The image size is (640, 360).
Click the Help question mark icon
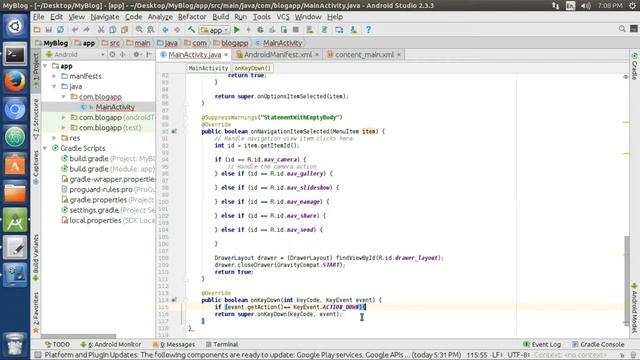point(368,30)
